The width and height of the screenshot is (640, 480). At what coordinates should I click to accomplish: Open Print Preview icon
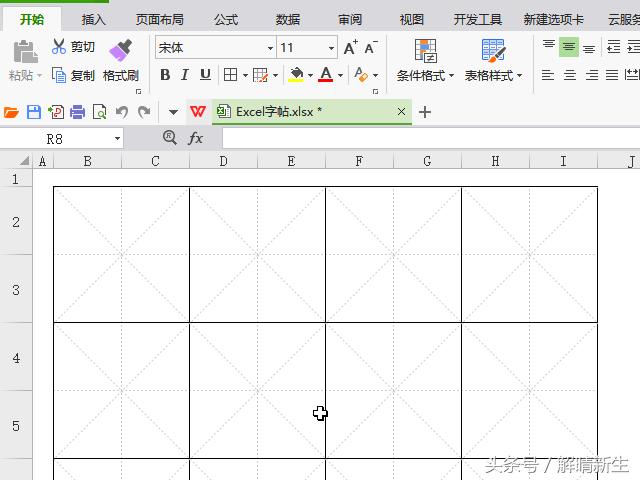(99, 112)
